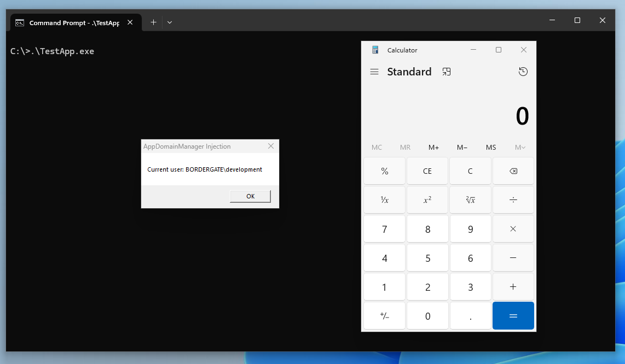This screenshot has width=625, height=364.
Task: Close the Command Prompt tab
Action: (130, 22)
